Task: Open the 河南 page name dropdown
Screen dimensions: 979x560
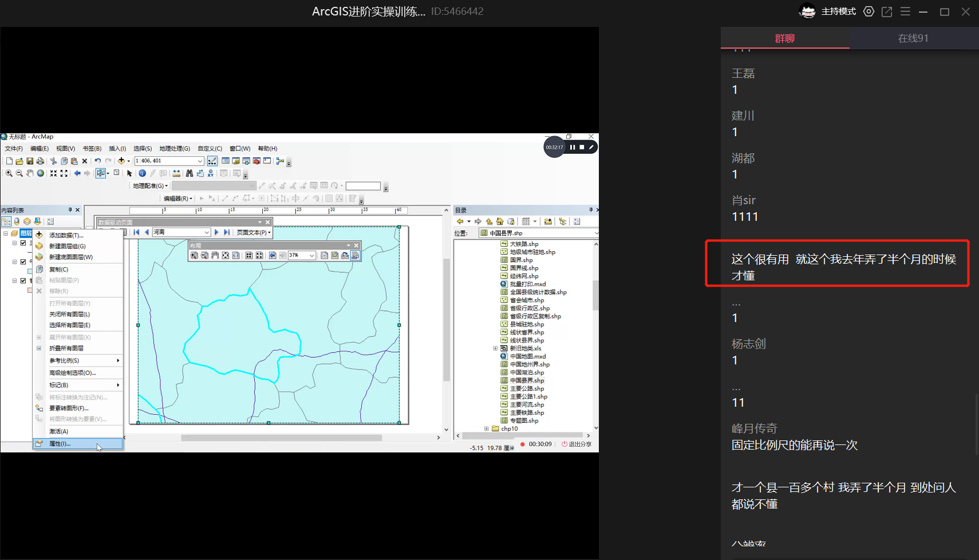Action: click(207, 232)
